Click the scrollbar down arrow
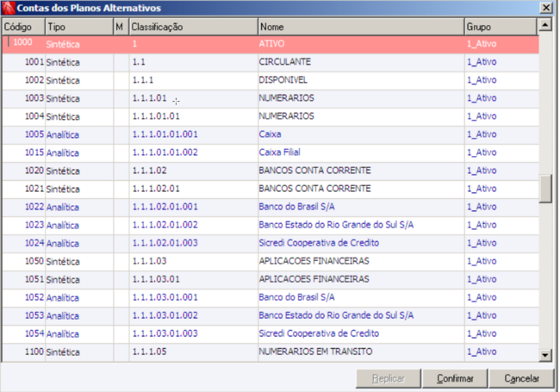The image size is (560, 392). pos(545,355)
